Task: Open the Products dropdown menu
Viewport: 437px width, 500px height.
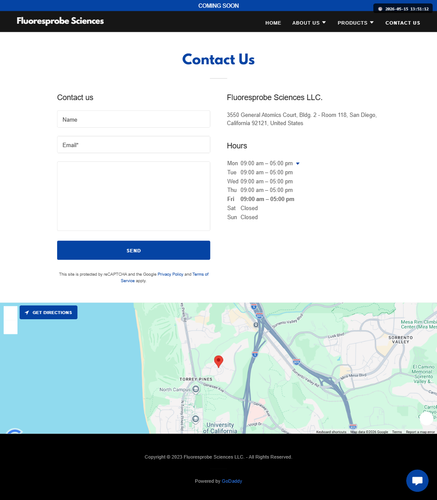Action: coord(355,23)
